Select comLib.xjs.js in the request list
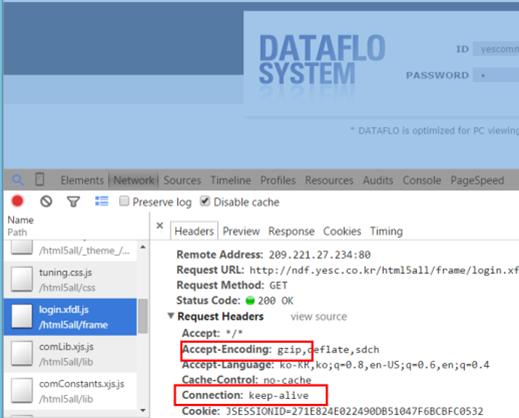Image resolution: width=519 pixels, height=418 pixels. point(70,354)
